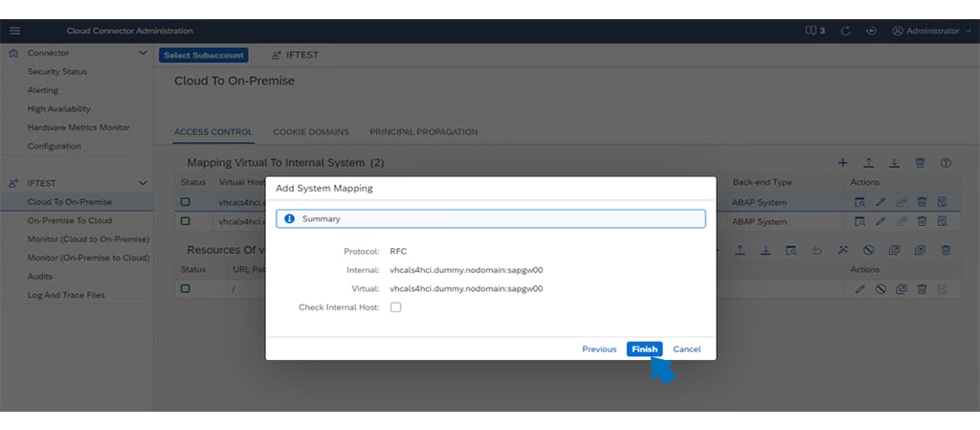The height and width of the screenshot is (430, 980).
Task: Click the help icon above mappings table
Action: [946, 163]
